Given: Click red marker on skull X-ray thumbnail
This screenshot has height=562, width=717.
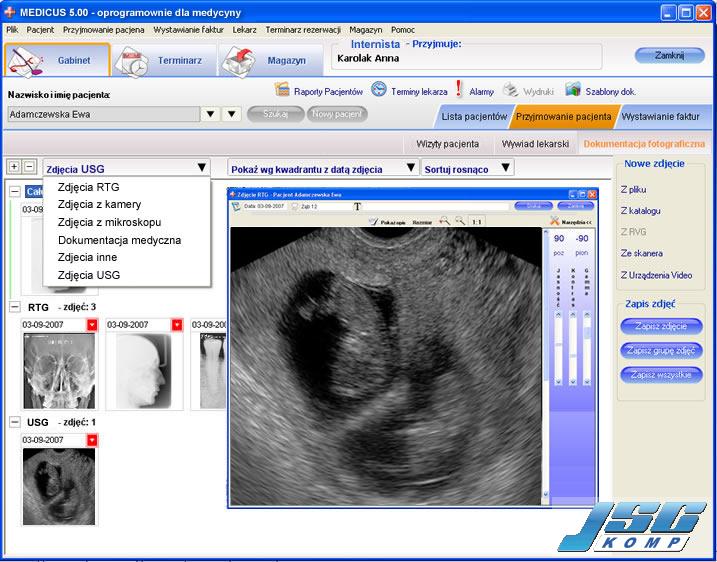Looking at the screenshot, I should [92, 325].
